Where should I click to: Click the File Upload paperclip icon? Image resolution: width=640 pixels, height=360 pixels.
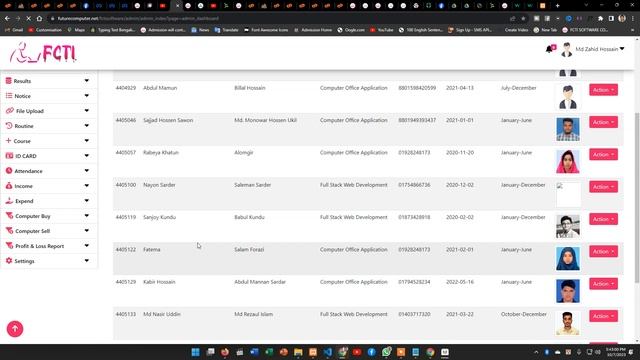pos(10,111)
